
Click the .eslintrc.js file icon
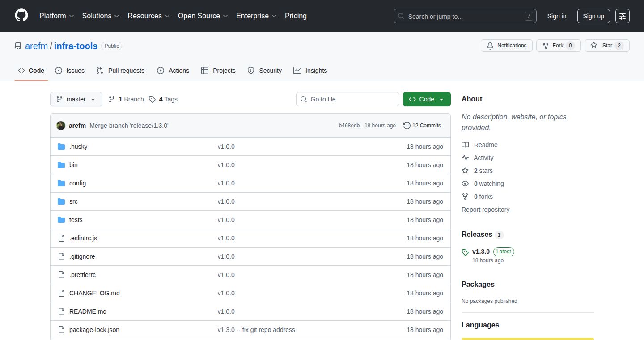pyautogui.click(x=61, y=238)
